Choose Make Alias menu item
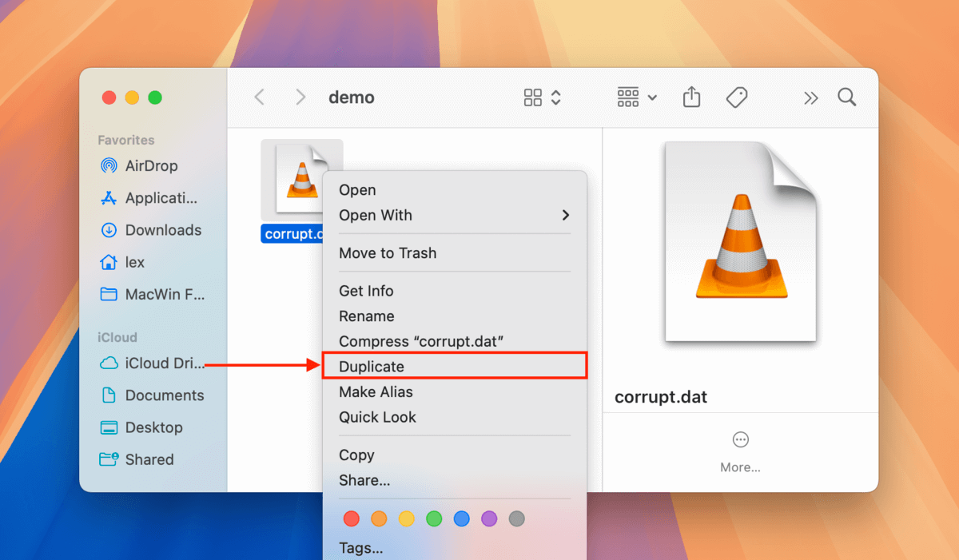 tap(455, 392)
